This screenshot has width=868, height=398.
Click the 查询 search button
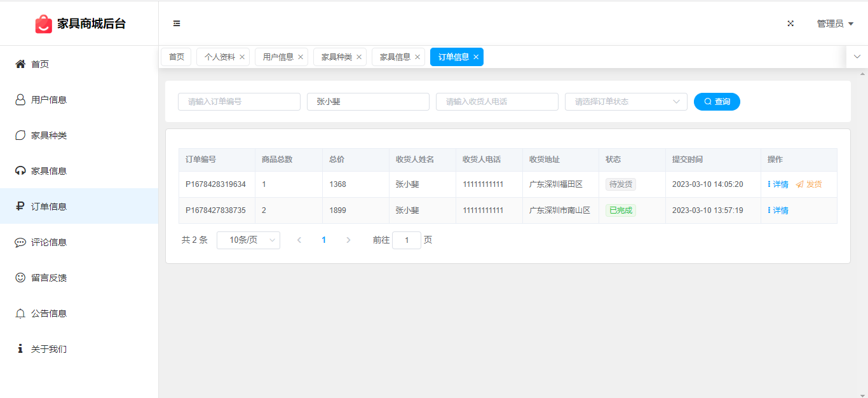point(717,102)
